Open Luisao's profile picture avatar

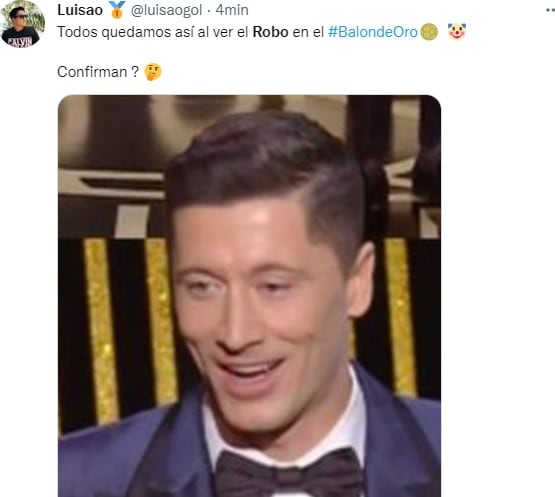pyautogui.click(x=22, y=24)
